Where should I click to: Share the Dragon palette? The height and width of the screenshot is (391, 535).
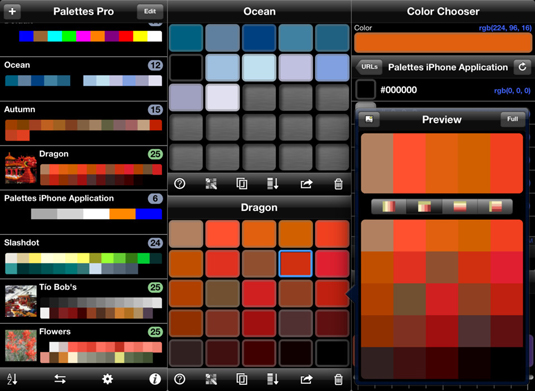pos(306,379)
